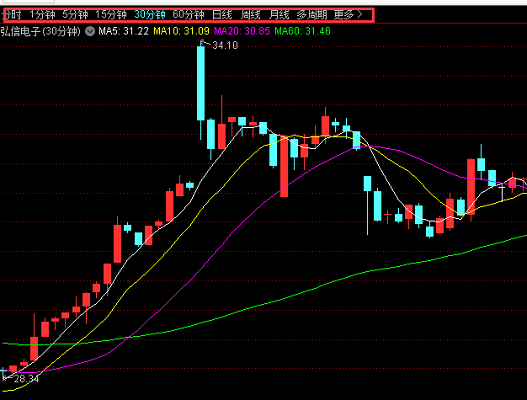The image size is (527, 400).
Task: Click the MA5 indicator label
Action: pyautogui.click(x=123, y=31)
